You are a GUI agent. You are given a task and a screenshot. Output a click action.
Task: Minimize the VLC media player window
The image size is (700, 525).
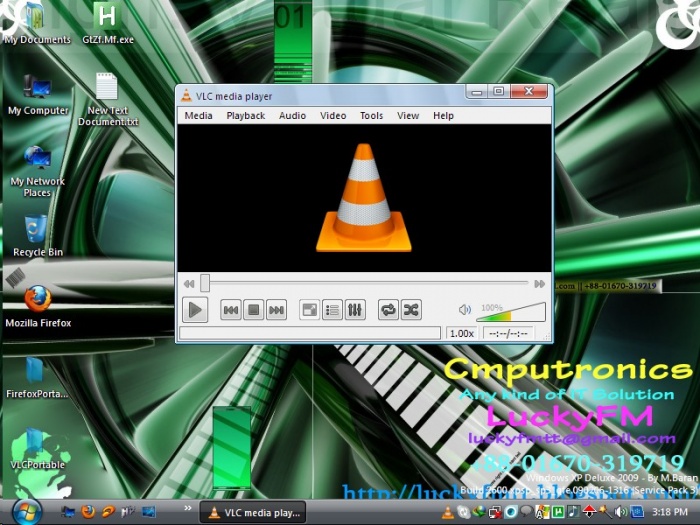pos(477,92)
